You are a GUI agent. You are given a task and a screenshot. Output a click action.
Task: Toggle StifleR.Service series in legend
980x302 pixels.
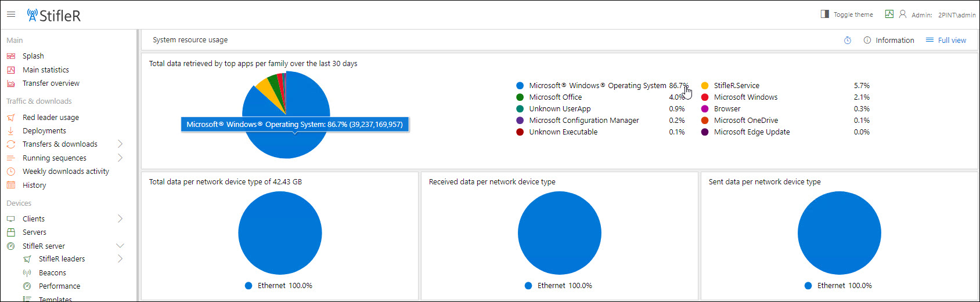[736, 86]
